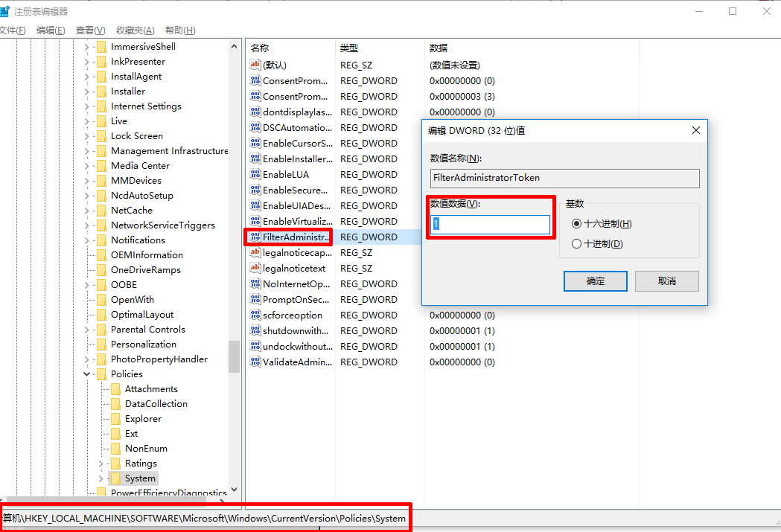The image size is (781, 532).
Task: Click the legalnoticecaption string value icon
Action: 254,252
